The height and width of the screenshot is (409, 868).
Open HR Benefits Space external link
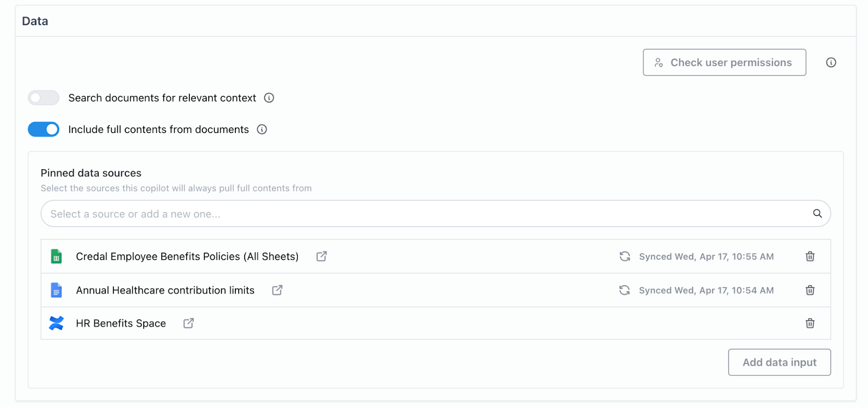(x=189, y=323)
